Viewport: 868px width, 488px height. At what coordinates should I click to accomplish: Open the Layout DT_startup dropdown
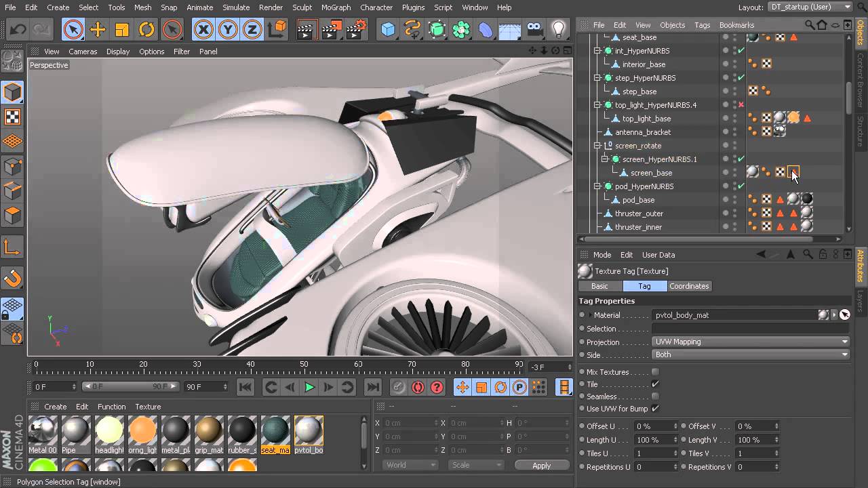click(810, 7)
